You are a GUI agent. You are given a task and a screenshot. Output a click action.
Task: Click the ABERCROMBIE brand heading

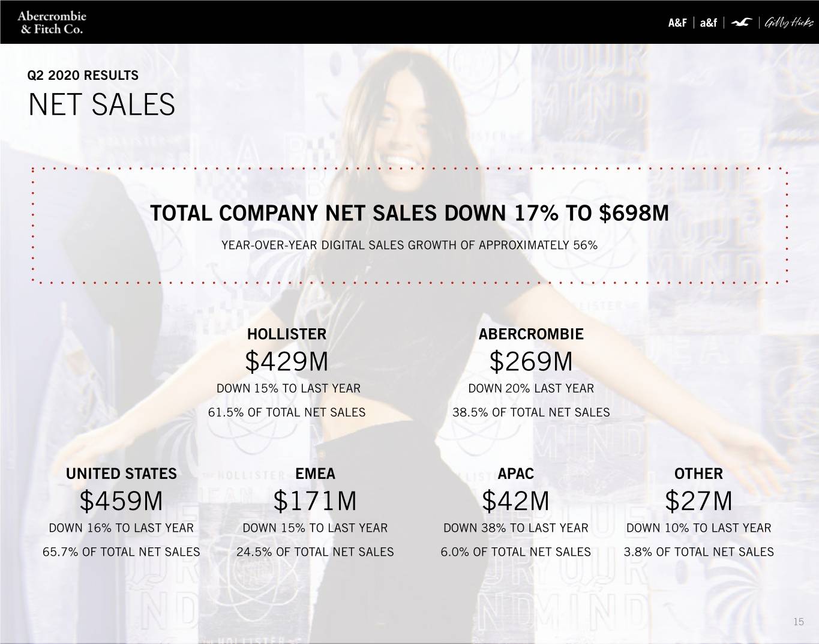click(x=531, y=334)
